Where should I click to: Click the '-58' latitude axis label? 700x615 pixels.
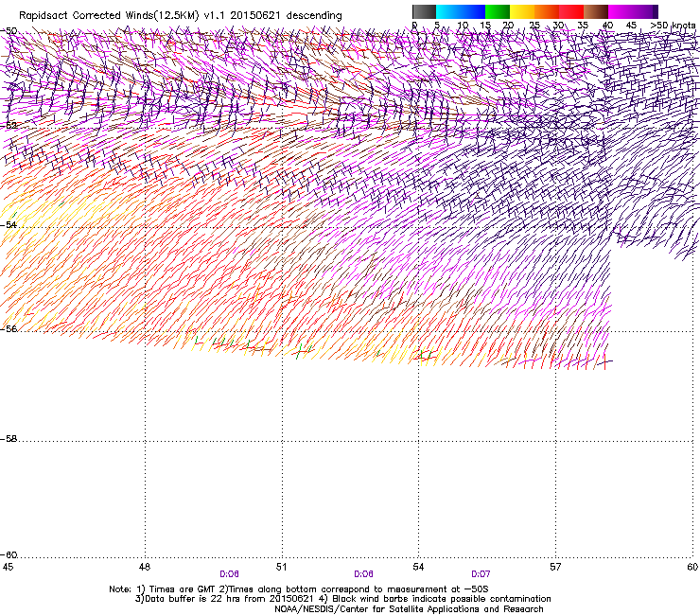point(9,439)
